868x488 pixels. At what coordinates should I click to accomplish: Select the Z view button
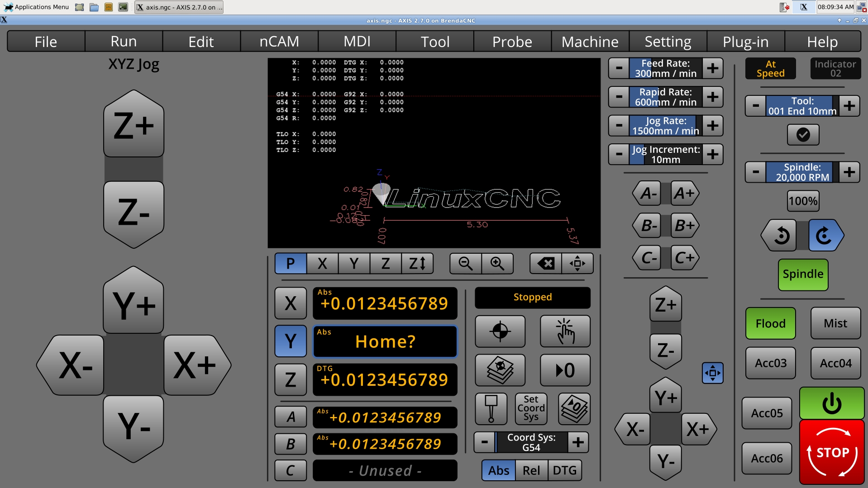(386, 263)
